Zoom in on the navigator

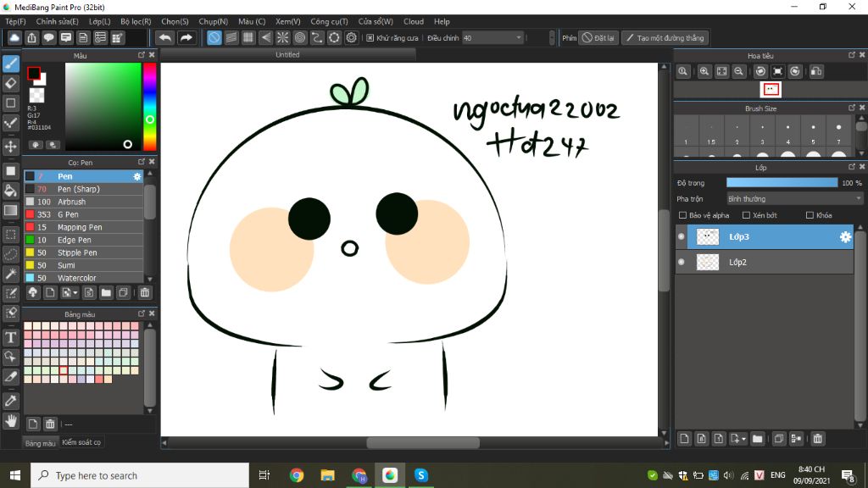click(x=704, y=71)
